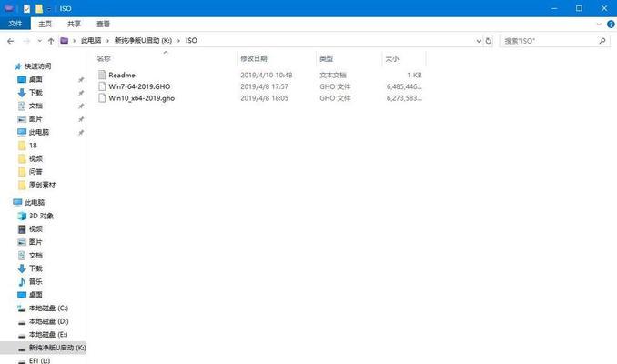Select the Readme file name
The image size is (617, 364).
(122, 75)
